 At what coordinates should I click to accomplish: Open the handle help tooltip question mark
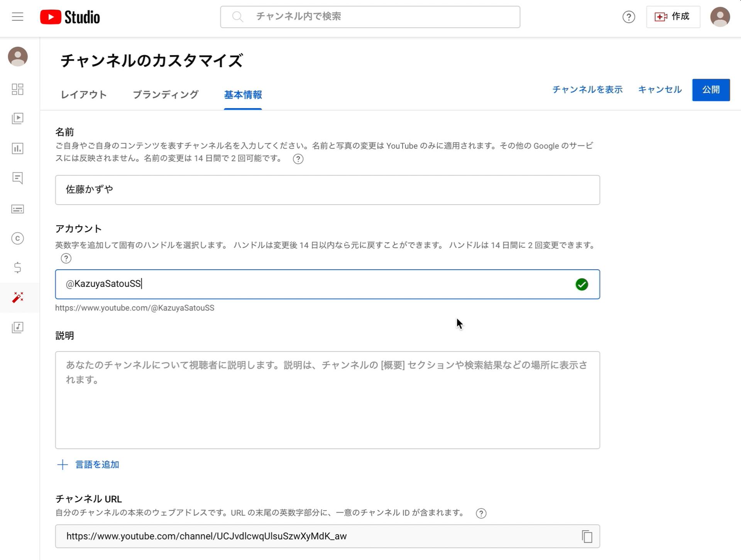[x=66, y=258]
